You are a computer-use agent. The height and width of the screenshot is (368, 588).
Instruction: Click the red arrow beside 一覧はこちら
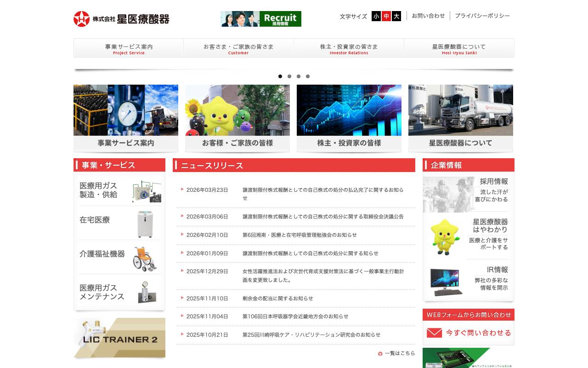click(380, 353)
